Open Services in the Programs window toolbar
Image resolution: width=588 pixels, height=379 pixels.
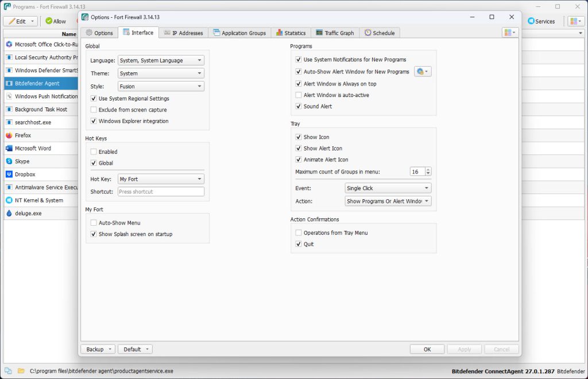[x=541, y=21]
